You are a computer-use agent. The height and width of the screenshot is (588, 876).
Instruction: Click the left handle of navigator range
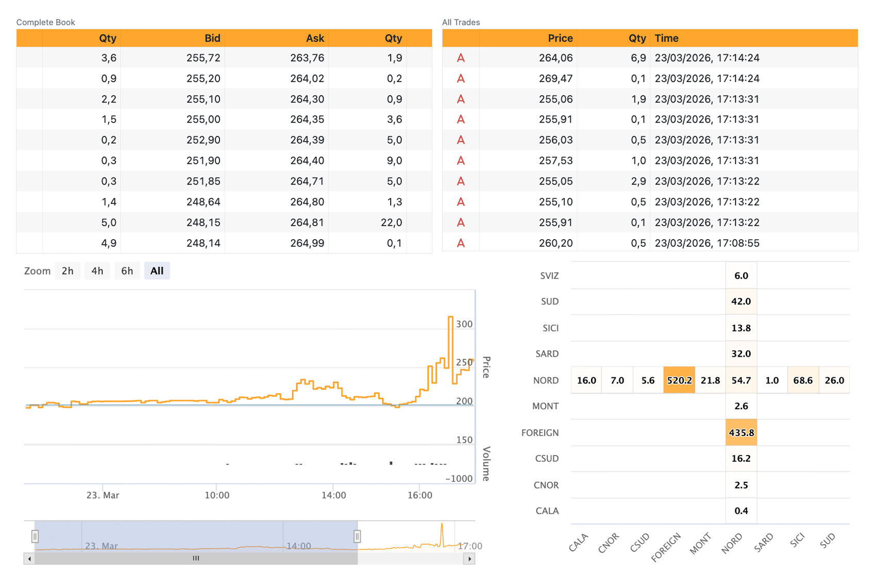tap(35, 536)
